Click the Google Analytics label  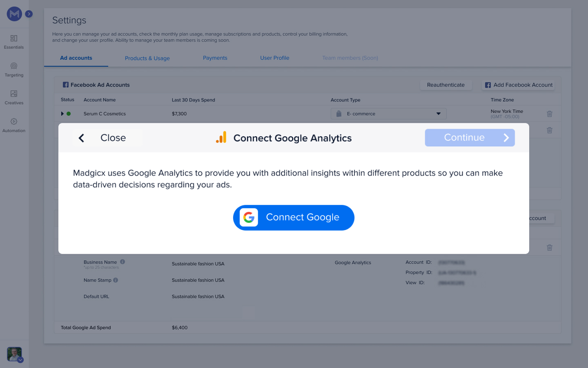click(x=353, y=263)
